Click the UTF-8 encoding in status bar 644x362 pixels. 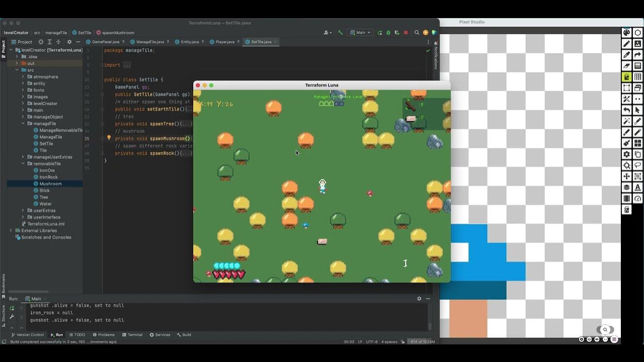(x=372, y=342)
